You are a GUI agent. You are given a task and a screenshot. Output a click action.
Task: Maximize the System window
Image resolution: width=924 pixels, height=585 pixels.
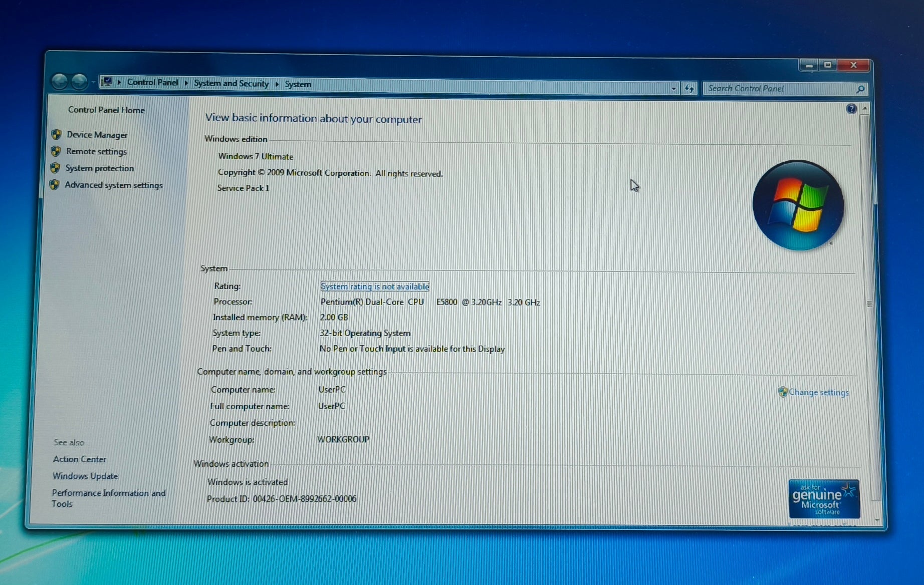828,65
